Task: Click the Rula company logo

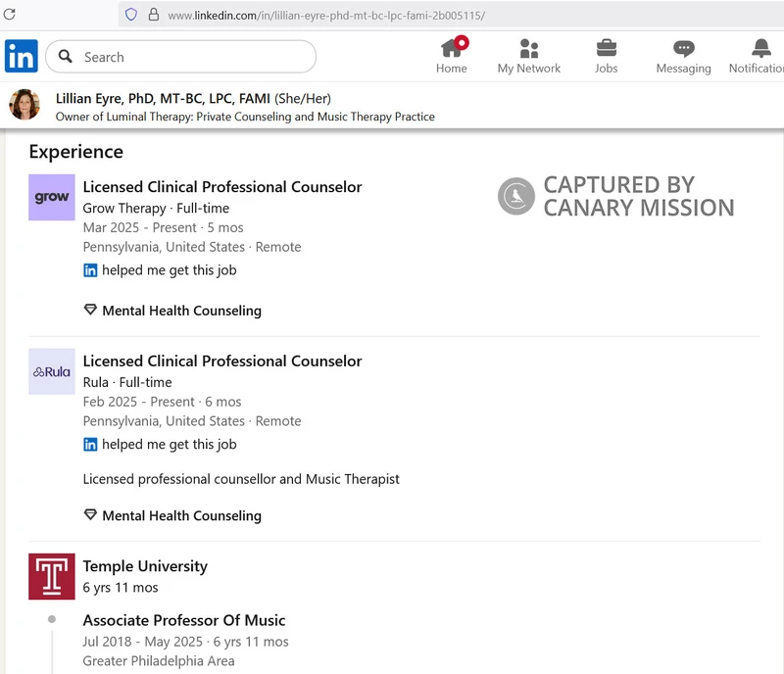Action: (x=52, y=371)
